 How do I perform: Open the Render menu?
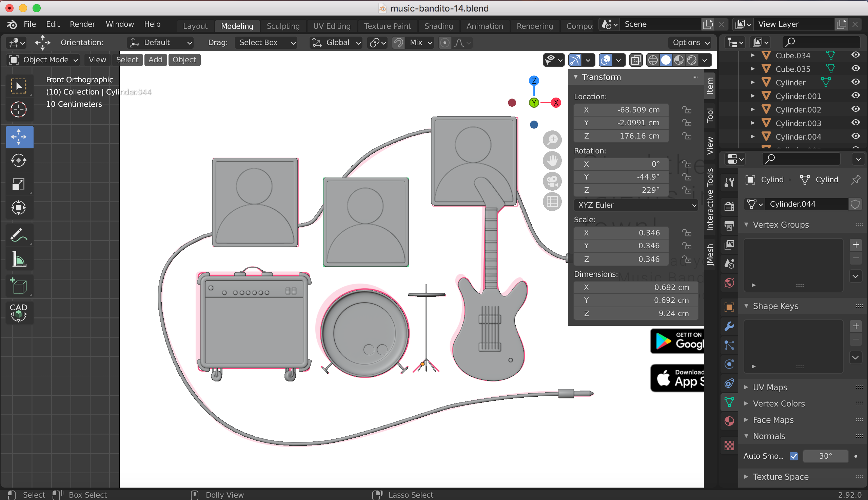(x=82, y=24)
